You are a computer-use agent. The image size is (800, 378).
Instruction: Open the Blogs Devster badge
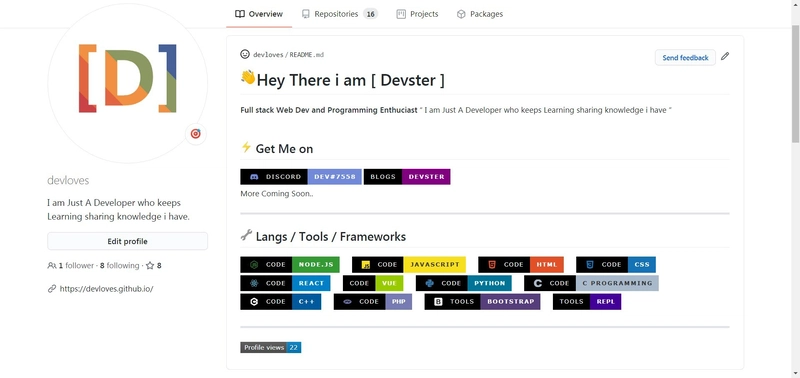point(407,177)
